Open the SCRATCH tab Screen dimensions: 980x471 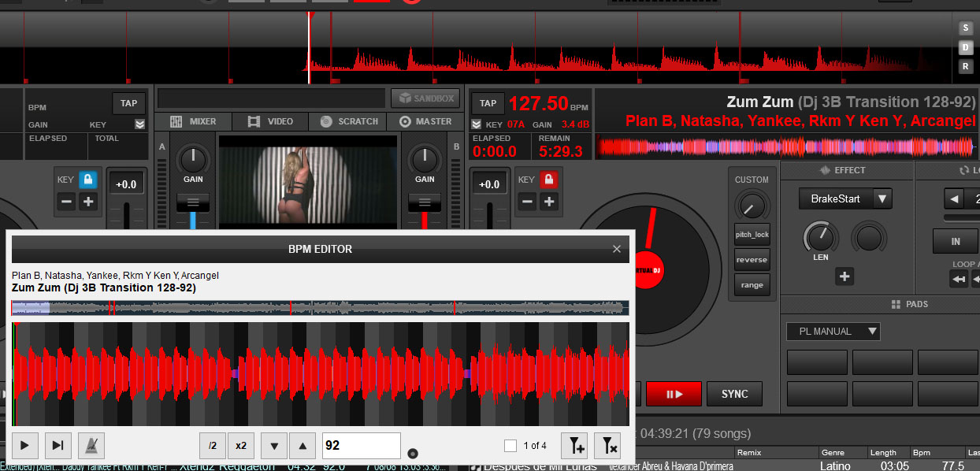(349, 121)
